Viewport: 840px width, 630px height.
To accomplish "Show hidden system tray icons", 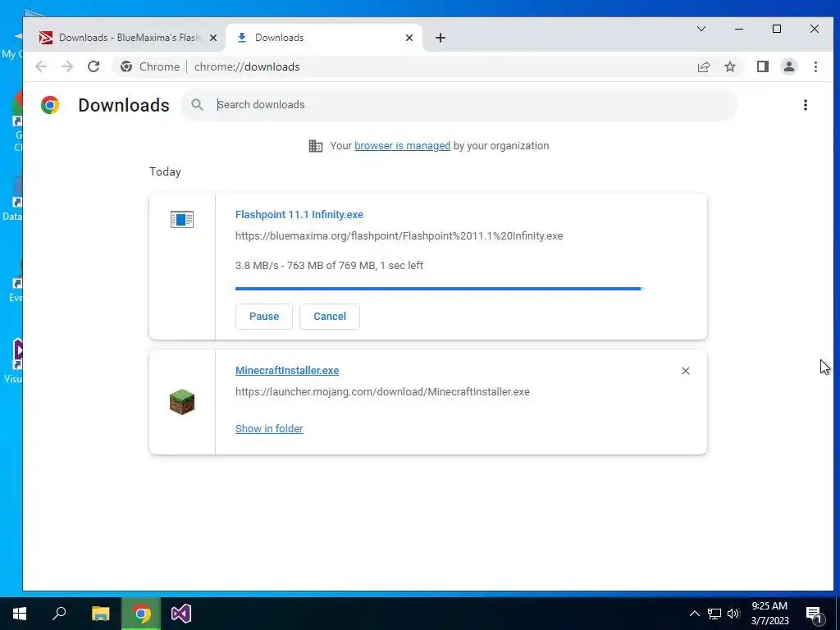I will pos(694,614).
